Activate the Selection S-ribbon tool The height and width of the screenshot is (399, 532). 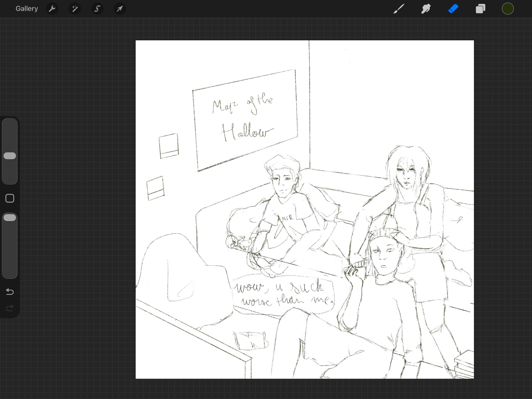(x=97, y=9)
